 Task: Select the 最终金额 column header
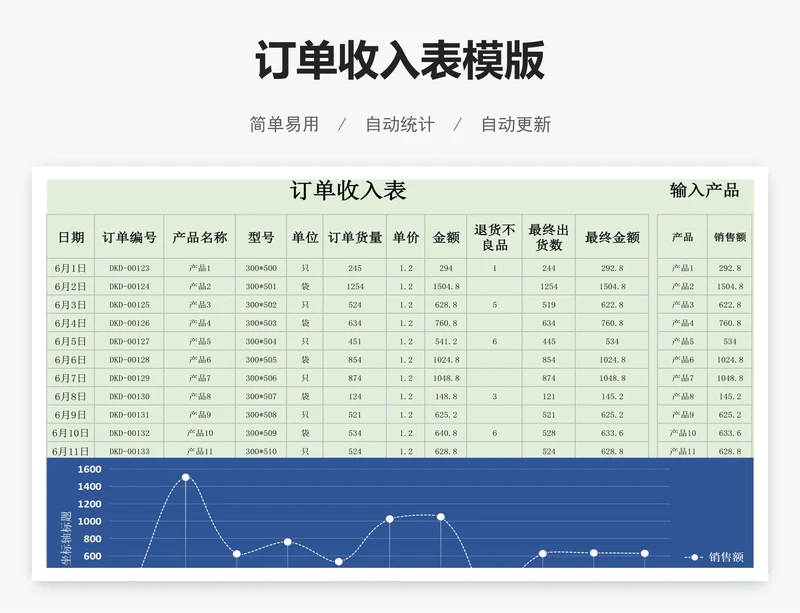pos(612,237)
